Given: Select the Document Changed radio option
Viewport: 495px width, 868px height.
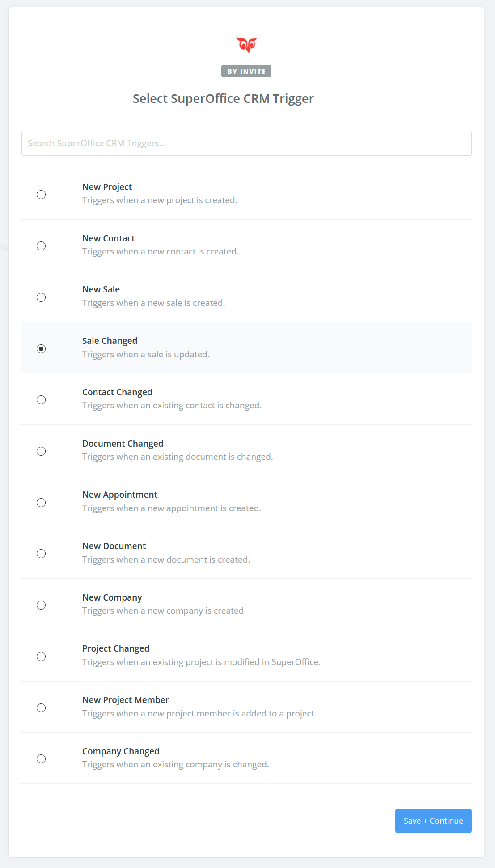Looking at the screenshot, I should pyautogui.click(x=41, y=451).
